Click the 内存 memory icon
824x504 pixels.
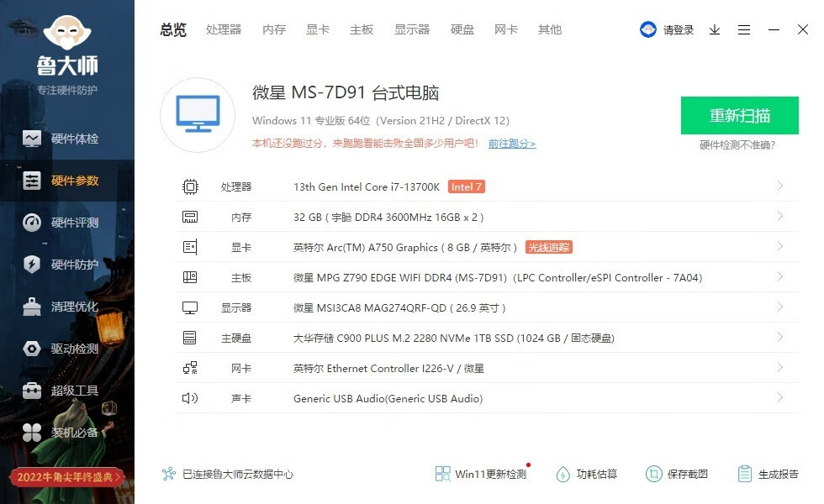pyautogui.click(x=190, y=217)
